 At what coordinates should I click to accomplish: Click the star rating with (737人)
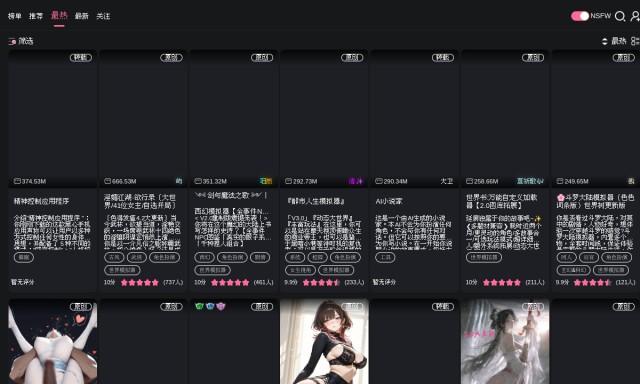tap(140, 282)
